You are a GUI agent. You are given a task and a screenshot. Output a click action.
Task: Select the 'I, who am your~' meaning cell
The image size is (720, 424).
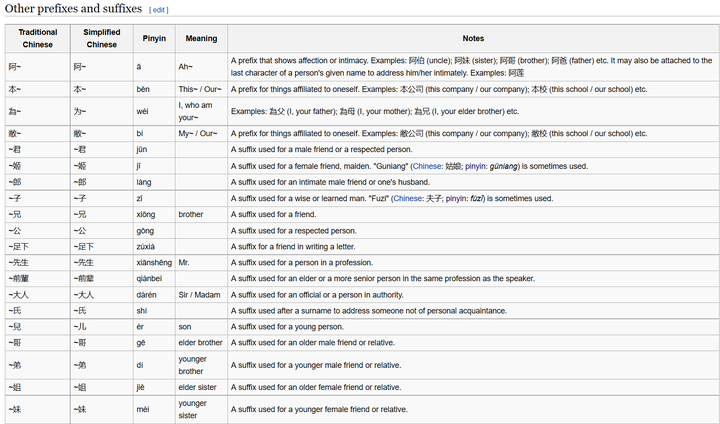(201, 111)
